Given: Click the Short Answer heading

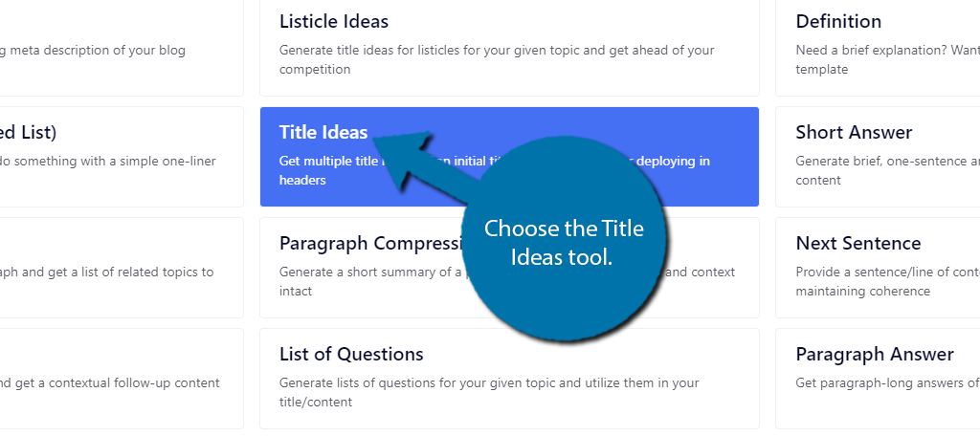Looking at the screenshot, I should tap(854, 132).
